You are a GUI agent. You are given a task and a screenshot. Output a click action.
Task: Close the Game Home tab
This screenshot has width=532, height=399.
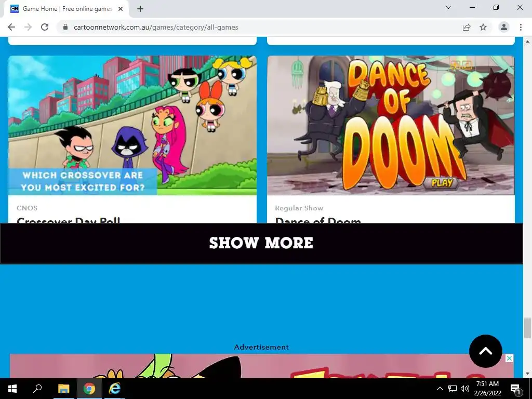tap(121, 9)
